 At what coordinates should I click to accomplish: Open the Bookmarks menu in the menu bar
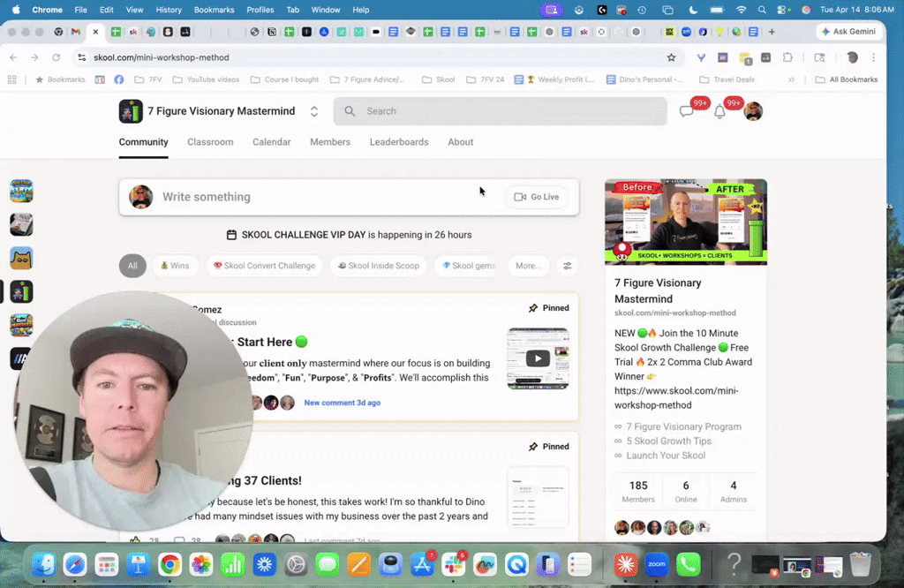pos(214,10)
